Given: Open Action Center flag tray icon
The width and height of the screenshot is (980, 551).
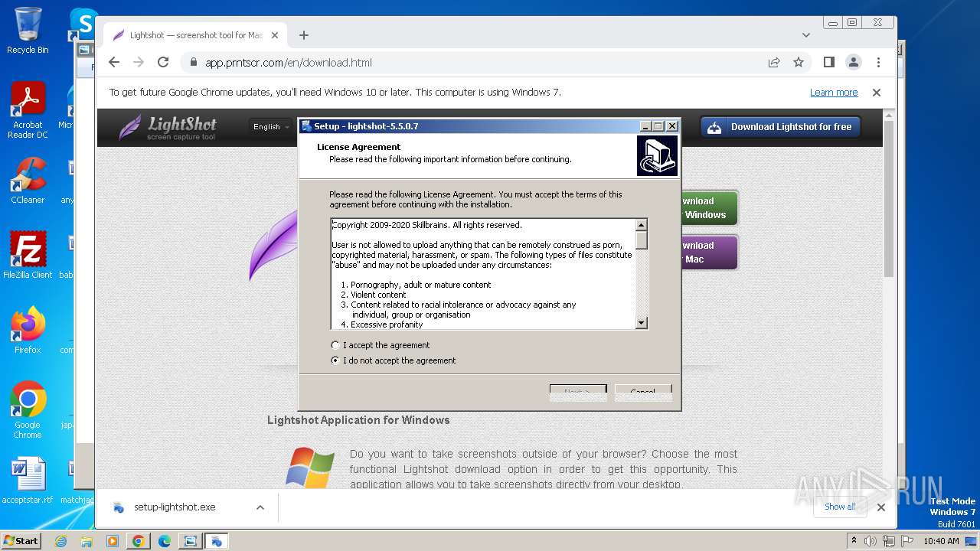Looking at the screenshot, I should click(907, 541).
